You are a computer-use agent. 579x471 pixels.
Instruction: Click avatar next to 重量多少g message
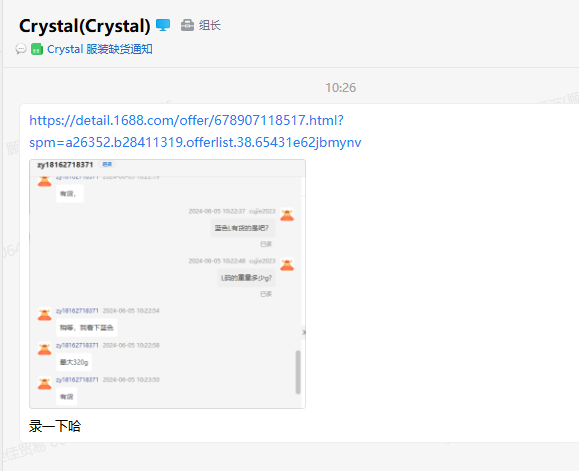[287, 265]
